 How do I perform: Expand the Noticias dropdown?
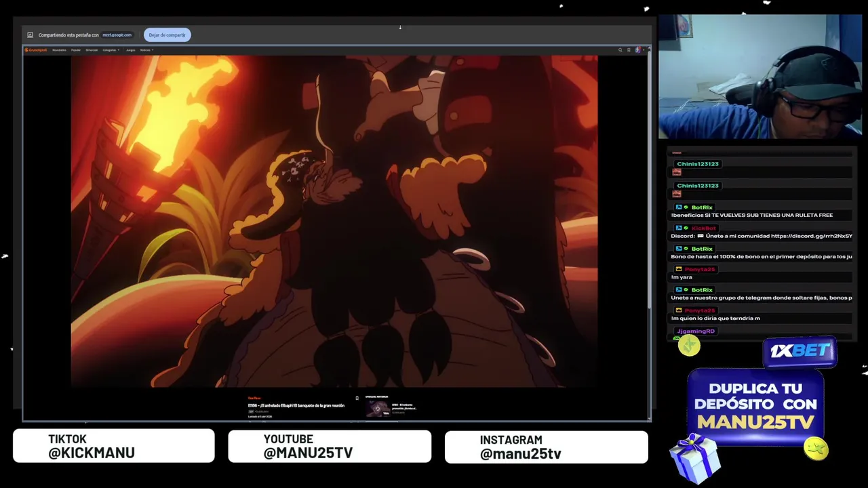146,49
